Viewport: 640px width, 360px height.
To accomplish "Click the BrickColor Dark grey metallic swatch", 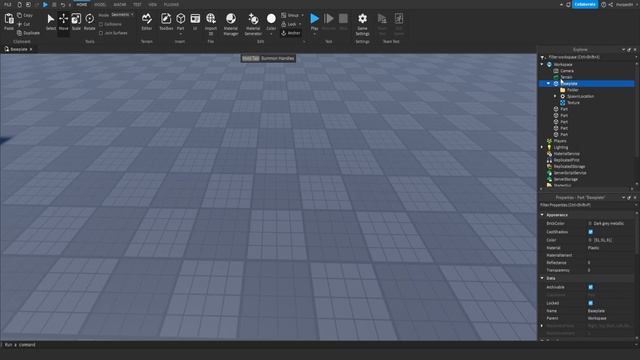I will click(x=590, y=224).
